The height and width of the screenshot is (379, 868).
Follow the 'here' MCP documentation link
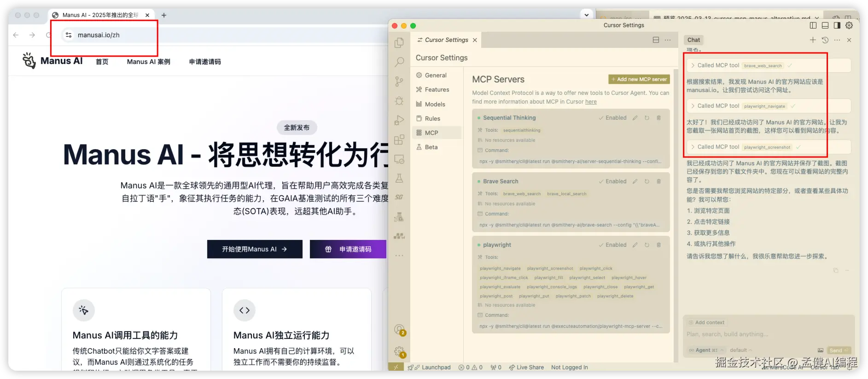pyautogui.click(x=591, y=102)
